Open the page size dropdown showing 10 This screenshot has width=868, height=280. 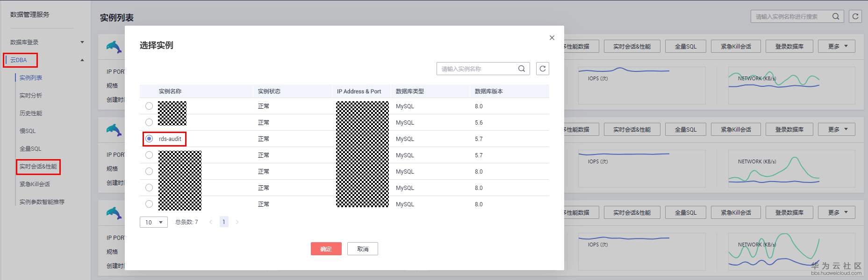[153, 222]
